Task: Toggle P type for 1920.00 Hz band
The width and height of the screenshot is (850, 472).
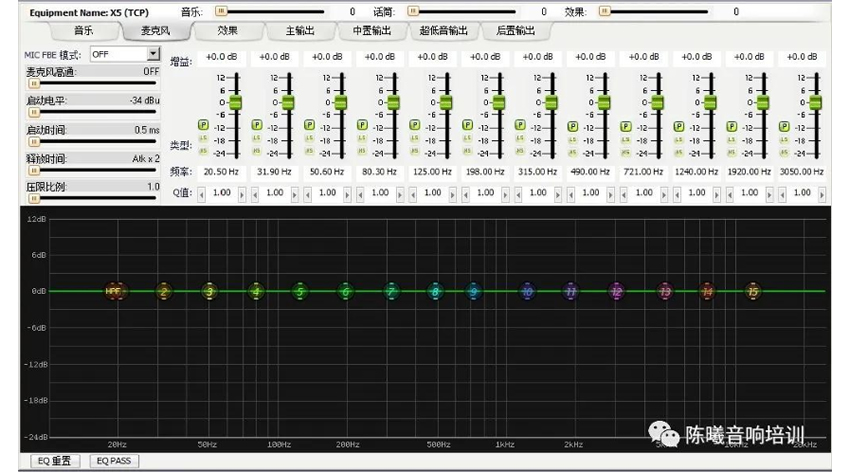Action: point(731,126)
